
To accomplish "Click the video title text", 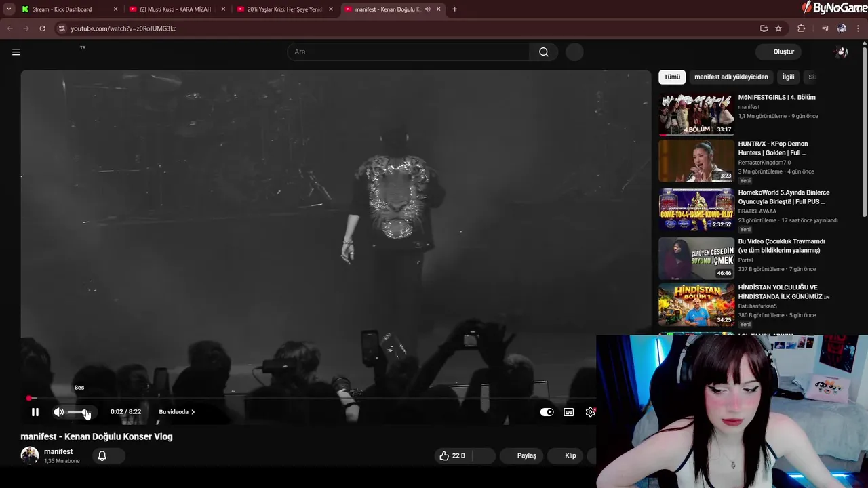I will (x=96, y=436).
